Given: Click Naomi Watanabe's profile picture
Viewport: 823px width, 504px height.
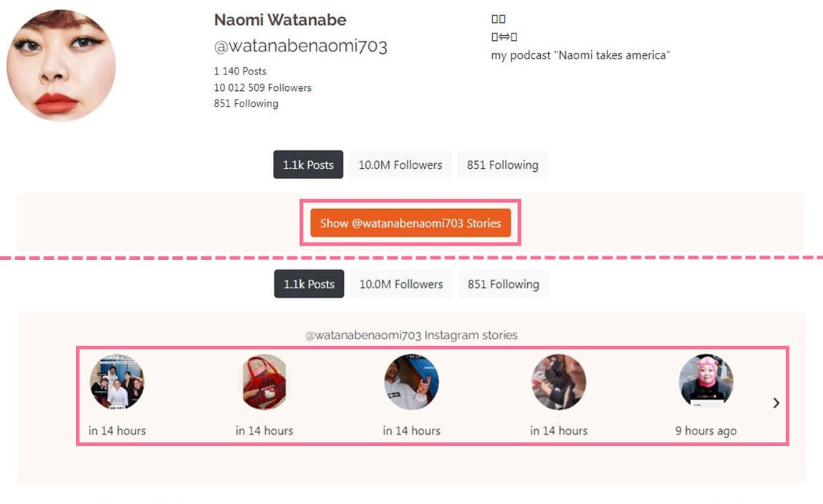Looking at the screenshot, I should click(61, 65).
